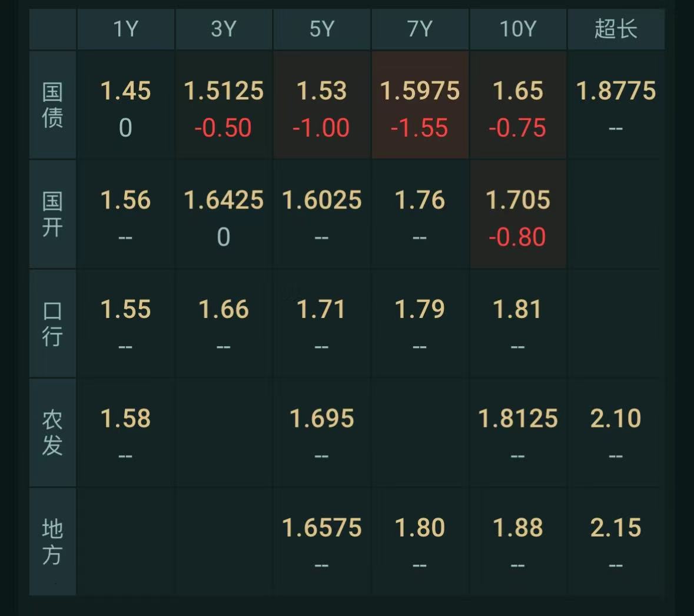Viewport: 694px width, 616px height.
Task: Click 国债 7Y yield 1.5975
Action: pos(420,91)
